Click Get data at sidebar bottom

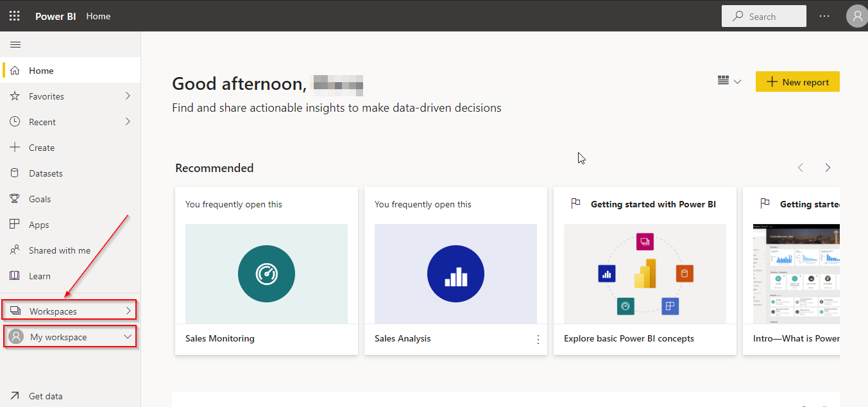click(46, 396)
